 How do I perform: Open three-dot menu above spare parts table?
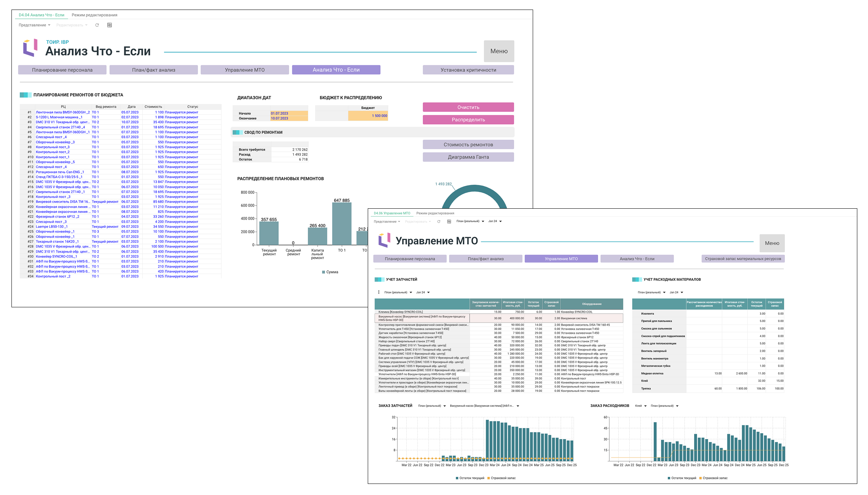click(379, 292)
